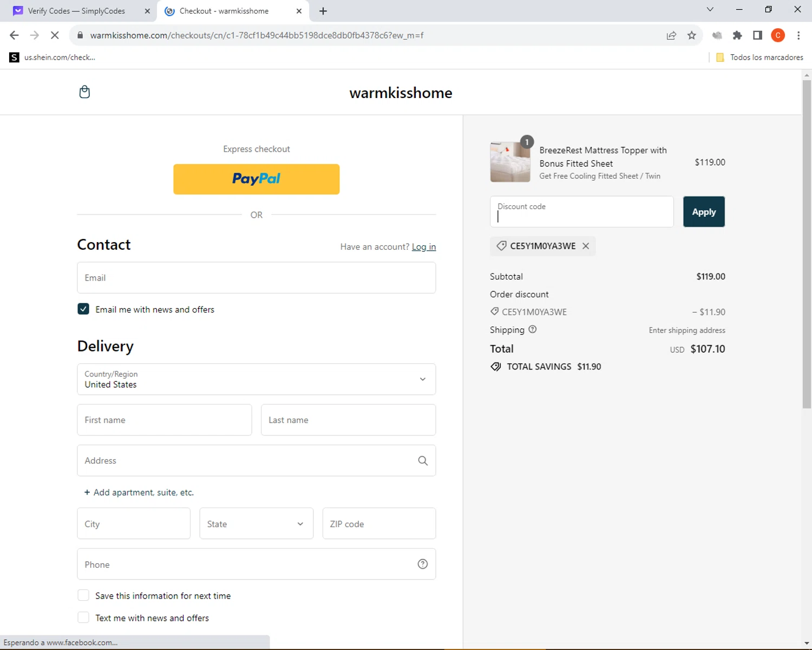The height and width of the screenshot is (650, 812).
Task: Toggle the browser side panel icon
Action: pos(757,35)
